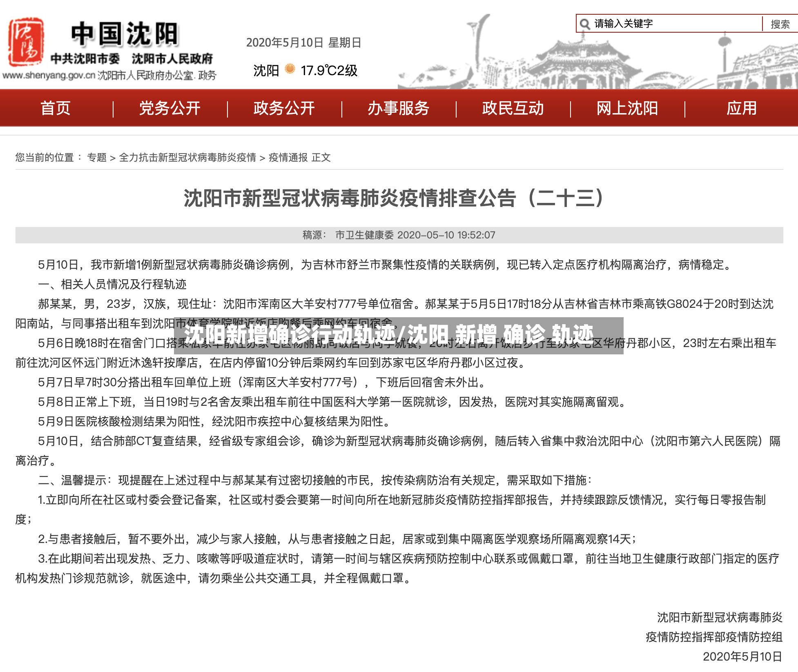Click the article title 沈阳市新型冠状病毒肺炎疫情排查公告（二十三）

click(x=395, y=198)
